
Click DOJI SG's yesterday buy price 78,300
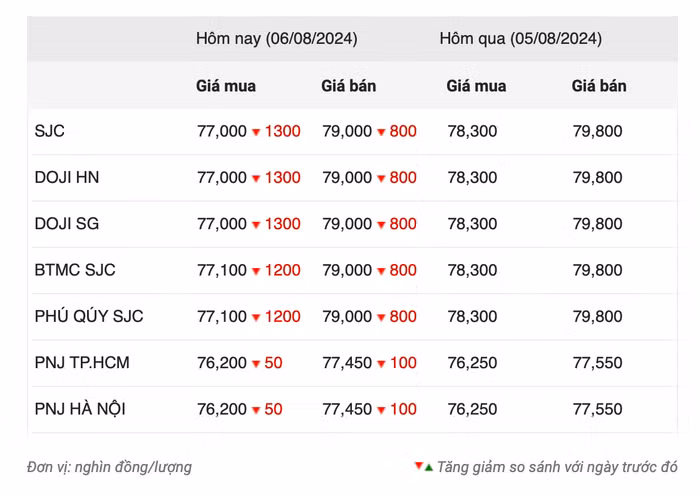coord(472,224)
